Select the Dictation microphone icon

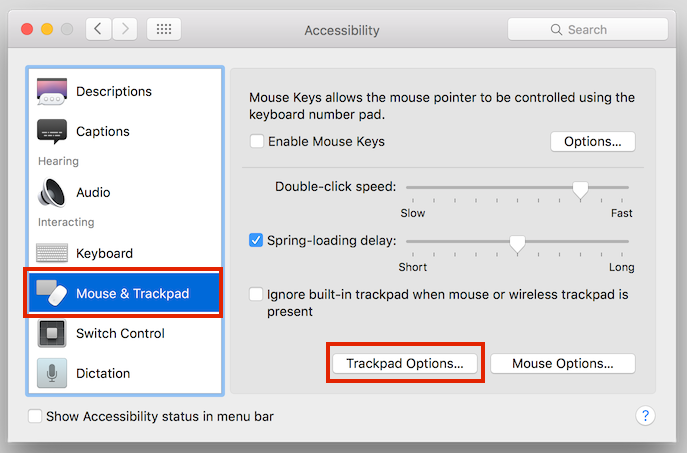[52, 373]
